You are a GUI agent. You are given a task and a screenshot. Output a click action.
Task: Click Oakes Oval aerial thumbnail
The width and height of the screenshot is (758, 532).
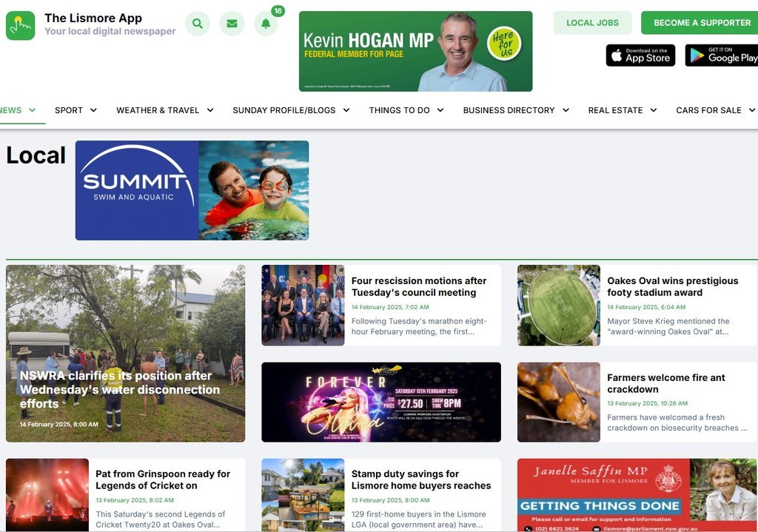pyautogui.click(x=559, y=305)
